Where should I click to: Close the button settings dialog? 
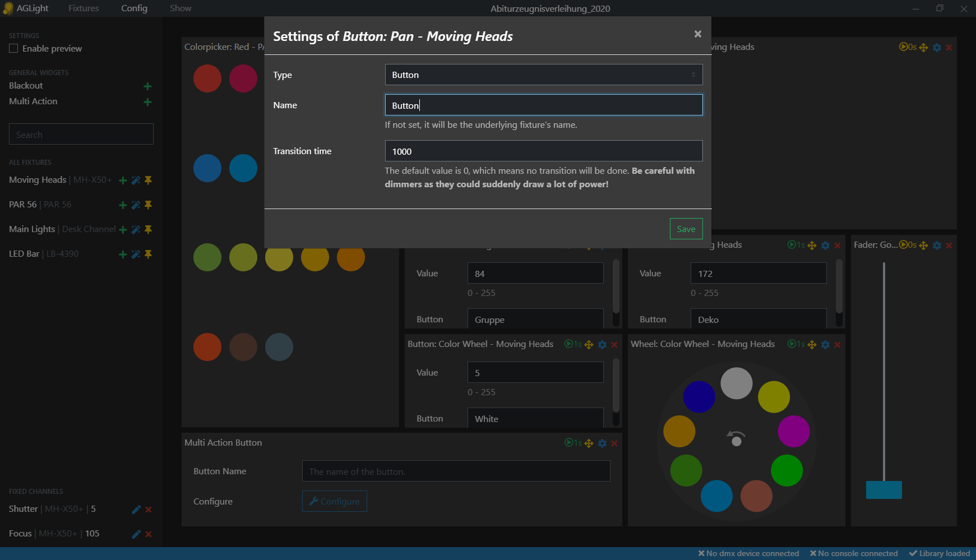698,34
